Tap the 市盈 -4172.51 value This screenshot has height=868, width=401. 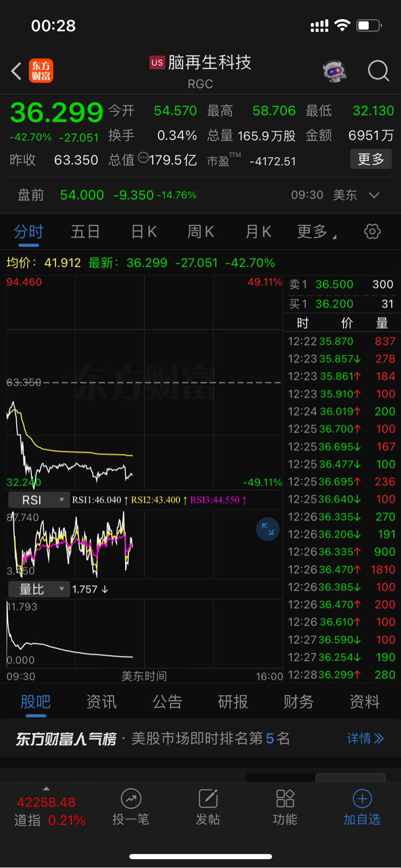coord(273,161)
